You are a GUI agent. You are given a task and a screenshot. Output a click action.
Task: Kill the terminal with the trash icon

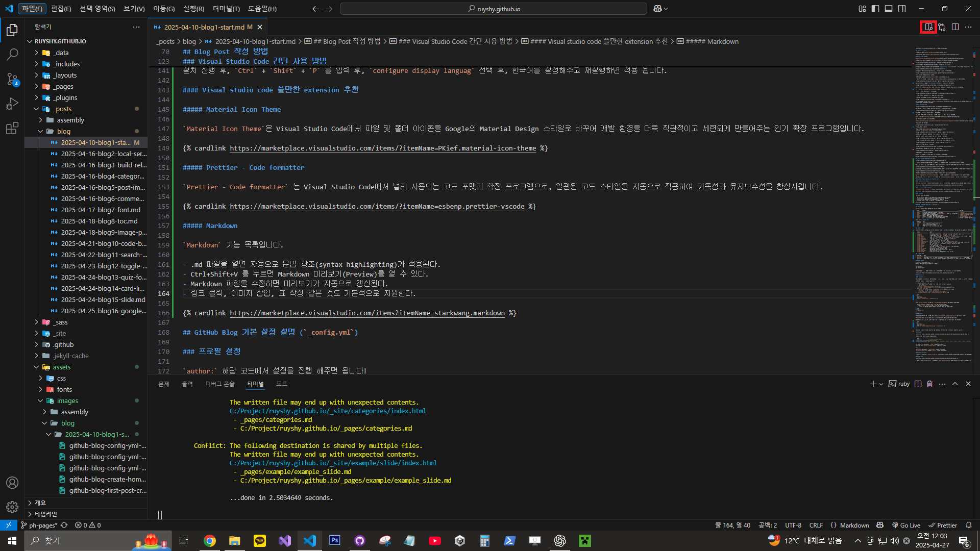(929, 384)
